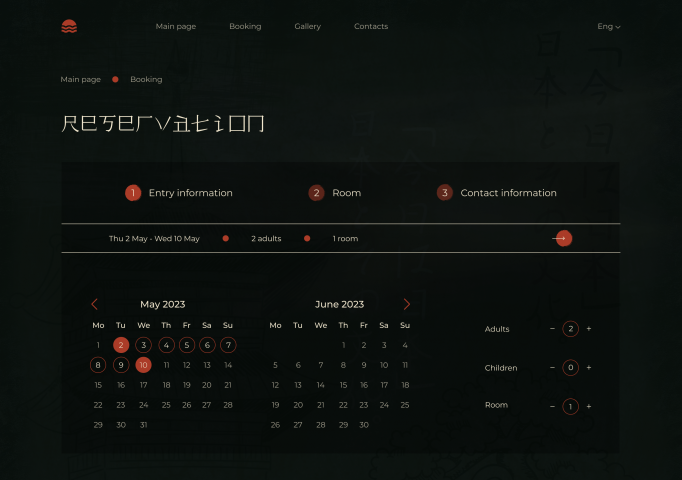
Task: Select June 25 in calendar
Action: click(405, 405)
